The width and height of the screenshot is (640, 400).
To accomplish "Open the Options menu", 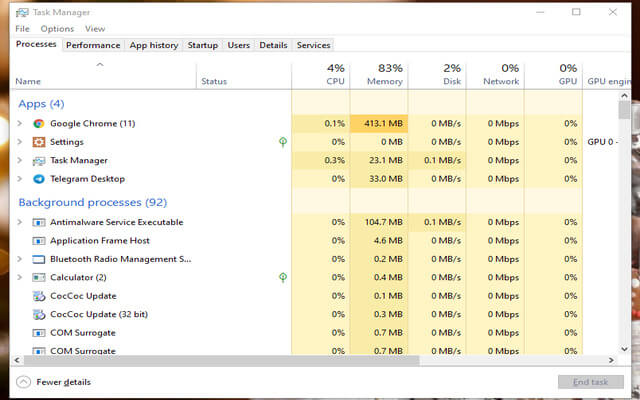I will (x=57, y=29).
